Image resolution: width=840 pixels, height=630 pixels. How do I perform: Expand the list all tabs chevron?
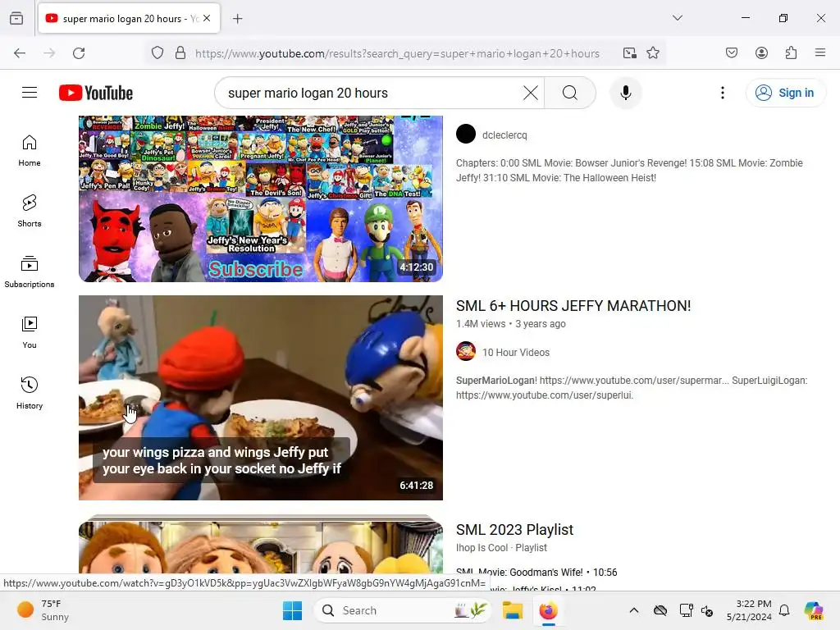click(x=677, y=18)
